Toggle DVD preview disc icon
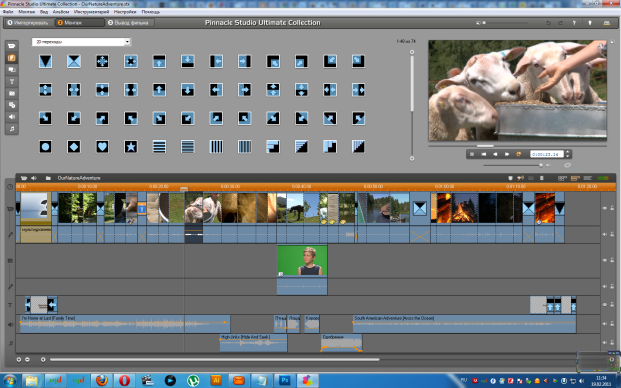Screen dimensions: 621x388 pos(568,165)
